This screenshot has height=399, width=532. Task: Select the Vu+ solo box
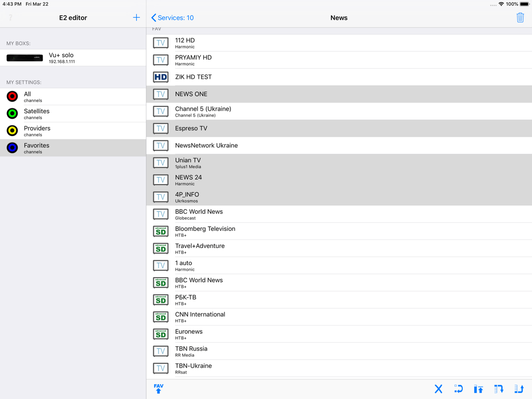pos(73,57)
